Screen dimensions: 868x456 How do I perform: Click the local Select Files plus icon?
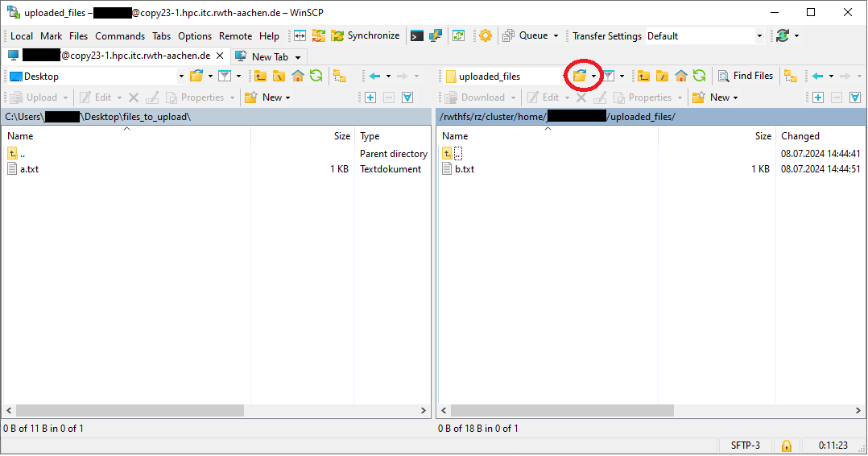pos(370,97)
